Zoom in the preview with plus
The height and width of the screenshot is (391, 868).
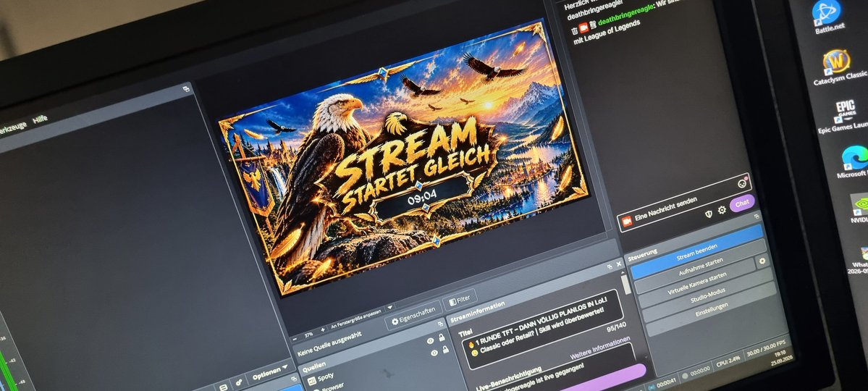pos(323,330)
